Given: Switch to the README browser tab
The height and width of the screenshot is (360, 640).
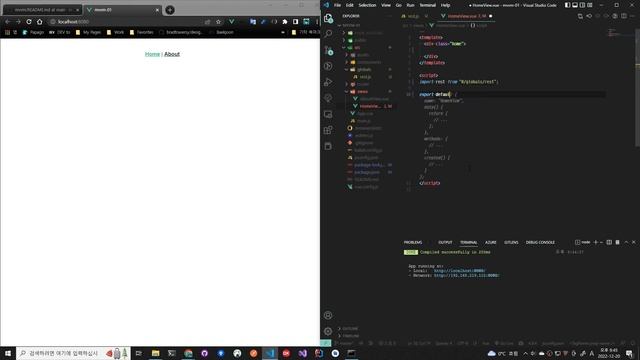Looking at the screenshot, I should click(41, 9).
